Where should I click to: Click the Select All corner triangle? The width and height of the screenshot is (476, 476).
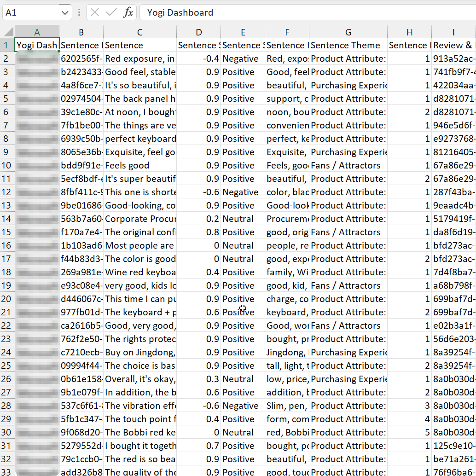click(7, 32)
